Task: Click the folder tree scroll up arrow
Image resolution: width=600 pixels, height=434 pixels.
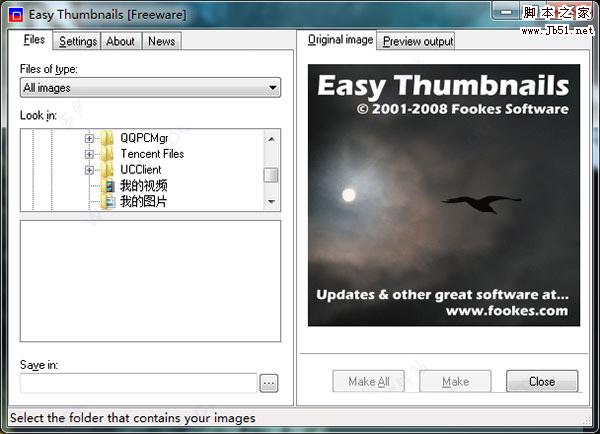Action: (x=271, y=139)
